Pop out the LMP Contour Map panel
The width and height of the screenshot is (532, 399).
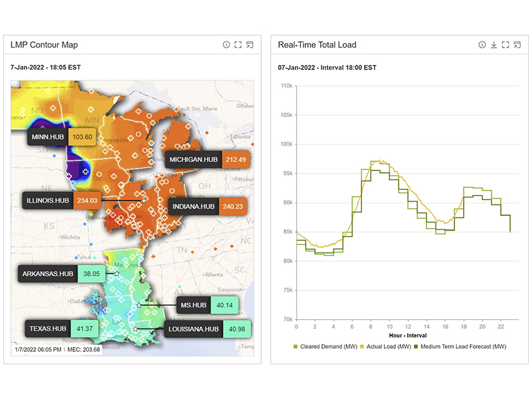(x=250, y=45)
